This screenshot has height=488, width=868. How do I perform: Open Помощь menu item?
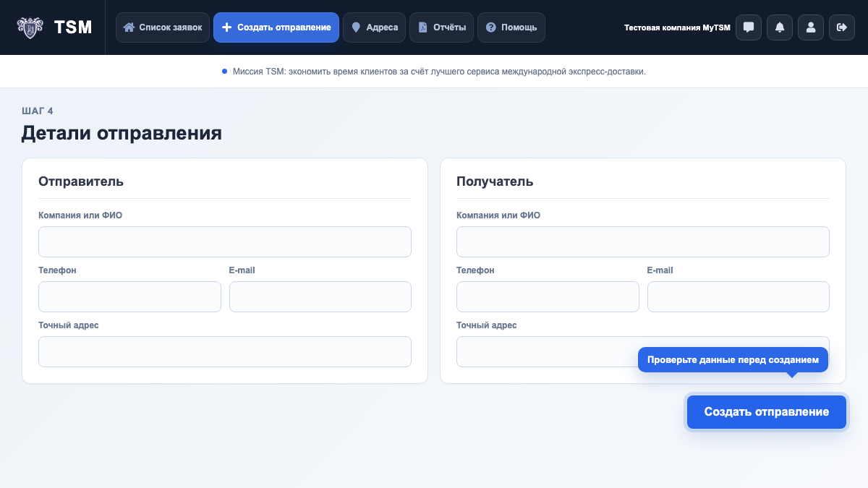[511, 27]
